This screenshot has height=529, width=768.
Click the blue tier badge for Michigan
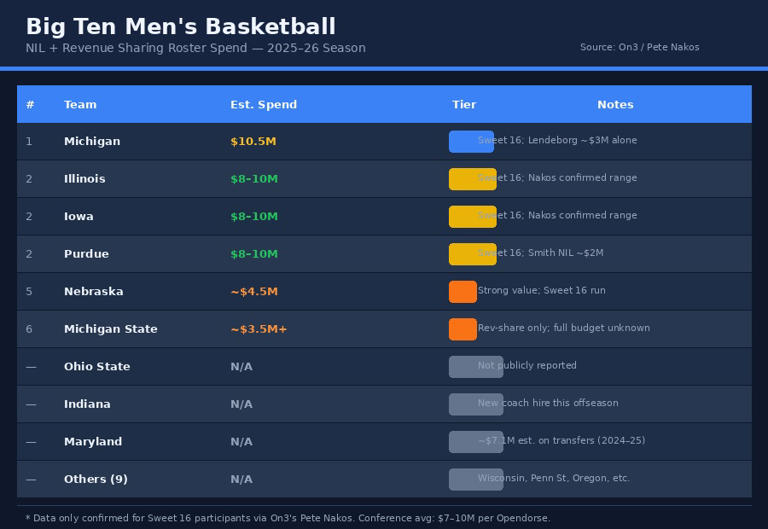pyautogui.click(x=471, y=142)
